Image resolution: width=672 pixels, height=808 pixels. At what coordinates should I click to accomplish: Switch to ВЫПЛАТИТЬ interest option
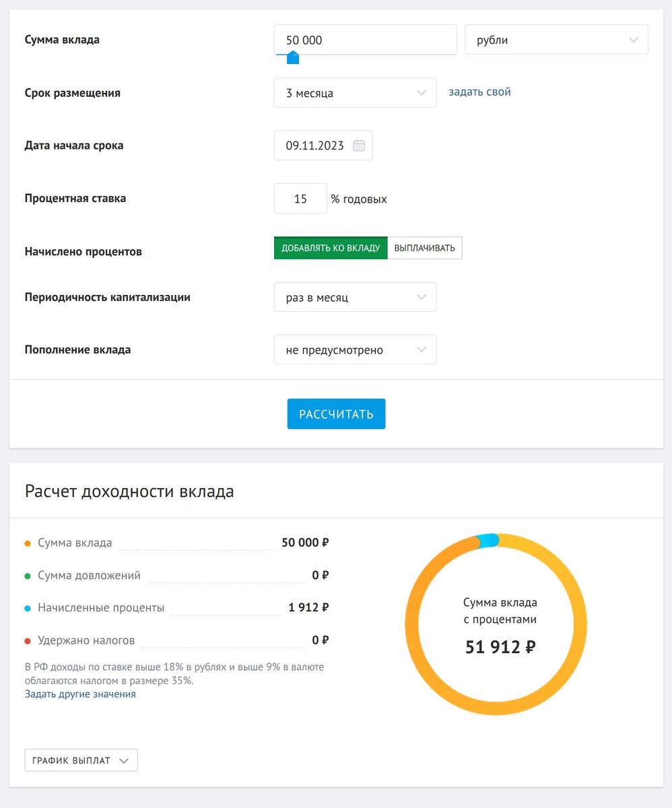(425, 248)
